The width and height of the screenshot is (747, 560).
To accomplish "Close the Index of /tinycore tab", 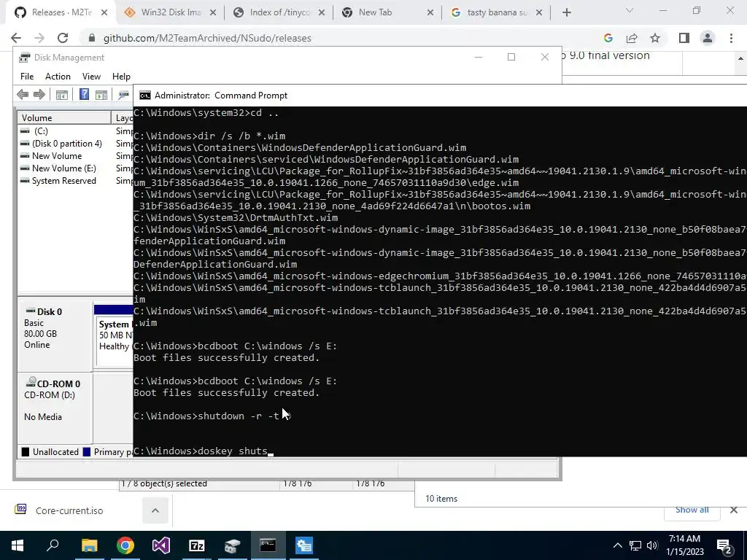I will (x=322, y=13).
